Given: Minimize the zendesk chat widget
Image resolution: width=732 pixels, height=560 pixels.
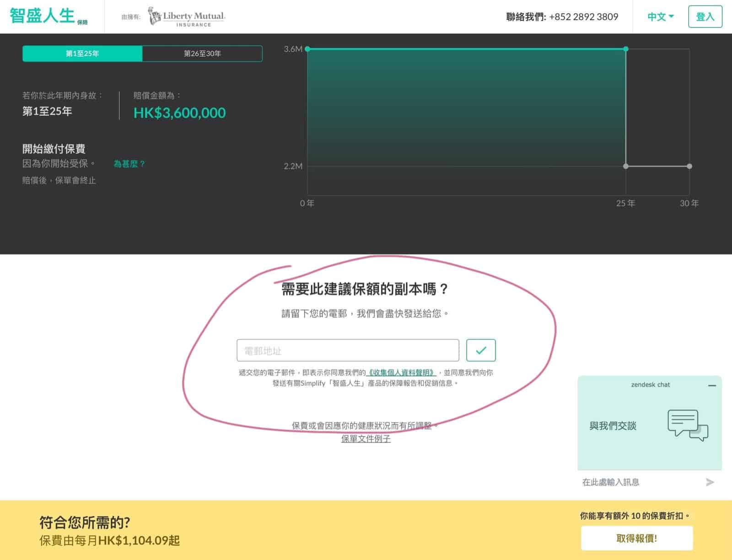Looking at the screenshot, I should tap(712, 385).
